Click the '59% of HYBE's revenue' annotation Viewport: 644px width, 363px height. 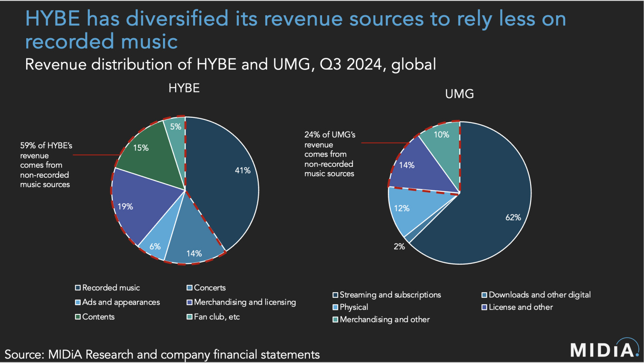pyautogui.click(x=46, y=165)
